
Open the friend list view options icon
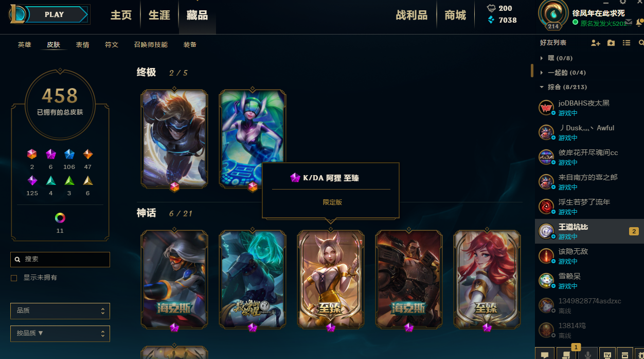coord(627,43)
